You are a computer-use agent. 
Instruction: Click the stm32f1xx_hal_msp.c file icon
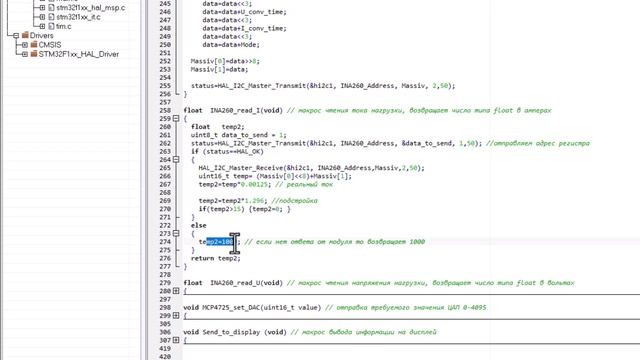[x=51, y=8]
